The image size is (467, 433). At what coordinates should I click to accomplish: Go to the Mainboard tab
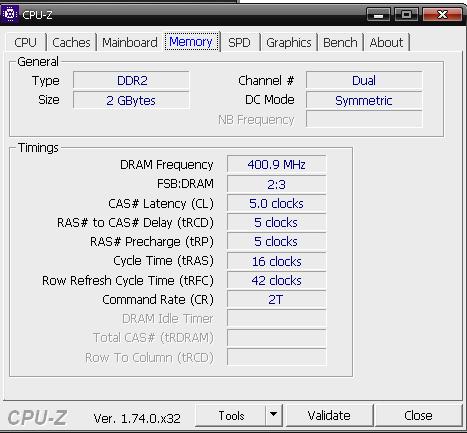click(x=130, y=43)
